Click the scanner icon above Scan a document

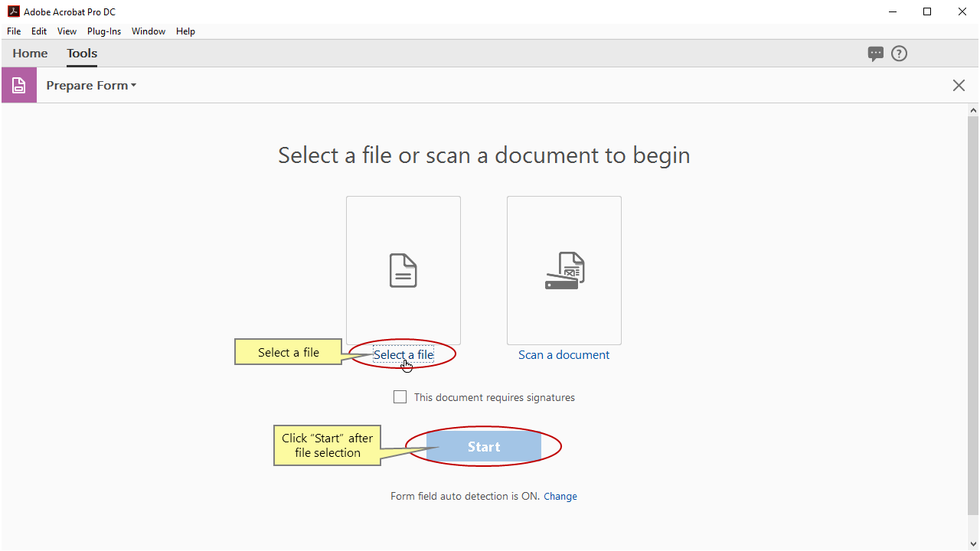click(564, 270)
